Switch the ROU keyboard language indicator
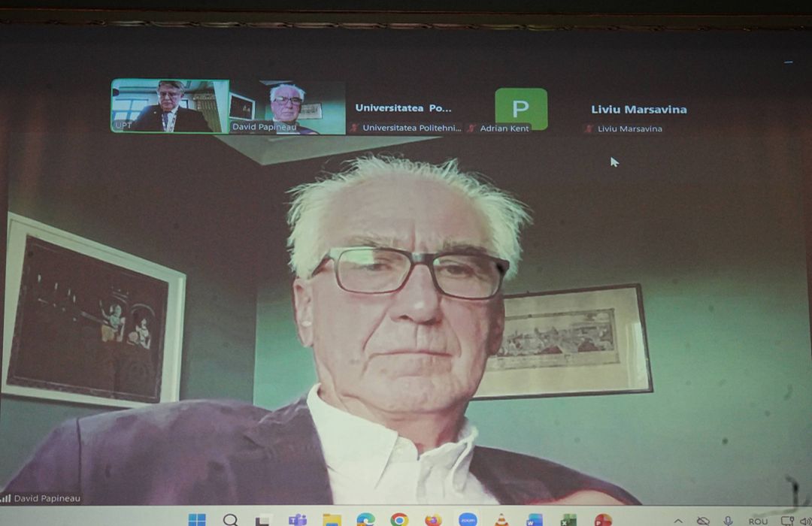812x526 pixels. [x=758, y=521]
